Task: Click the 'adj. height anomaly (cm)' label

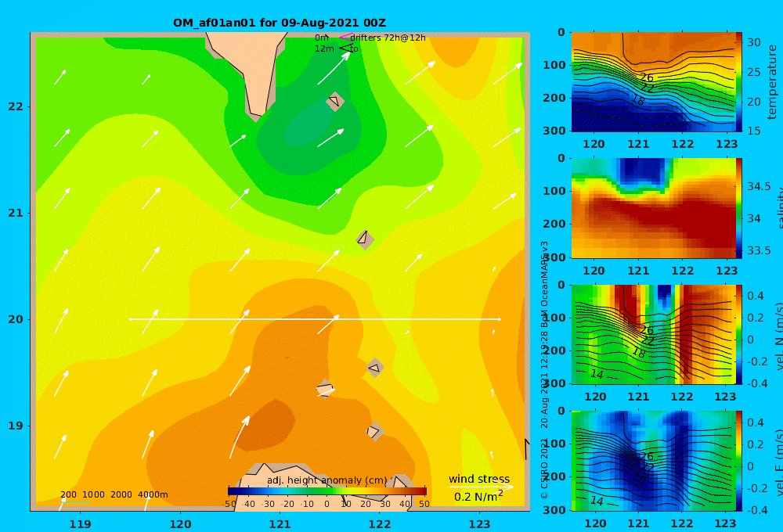Action: 327,480
